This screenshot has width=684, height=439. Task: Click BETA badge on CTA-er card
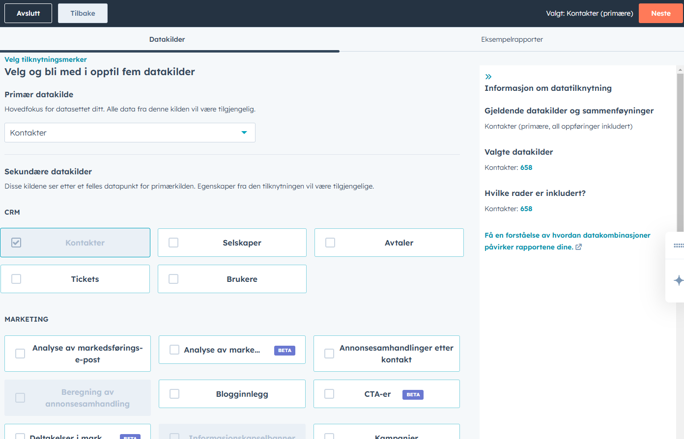(x=413, y=394)
